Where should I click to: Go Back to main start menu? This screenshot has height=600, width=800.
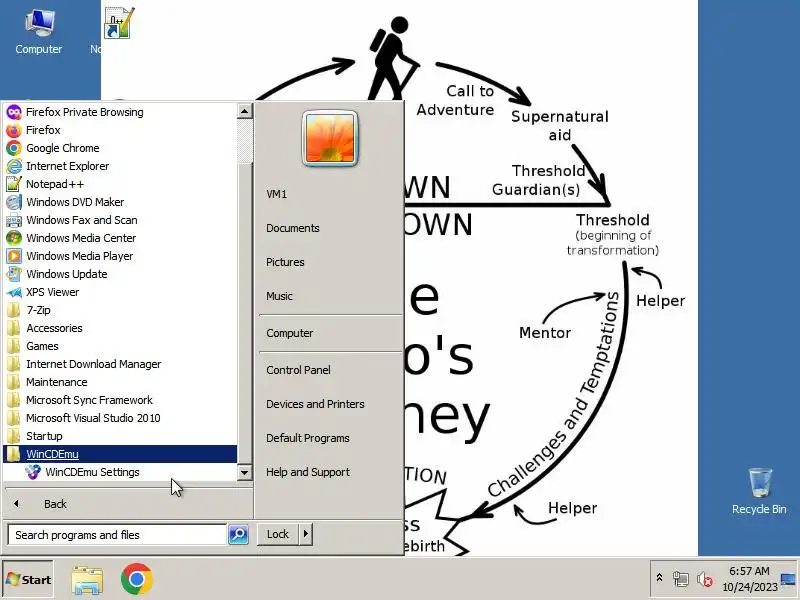pos(128,504)
